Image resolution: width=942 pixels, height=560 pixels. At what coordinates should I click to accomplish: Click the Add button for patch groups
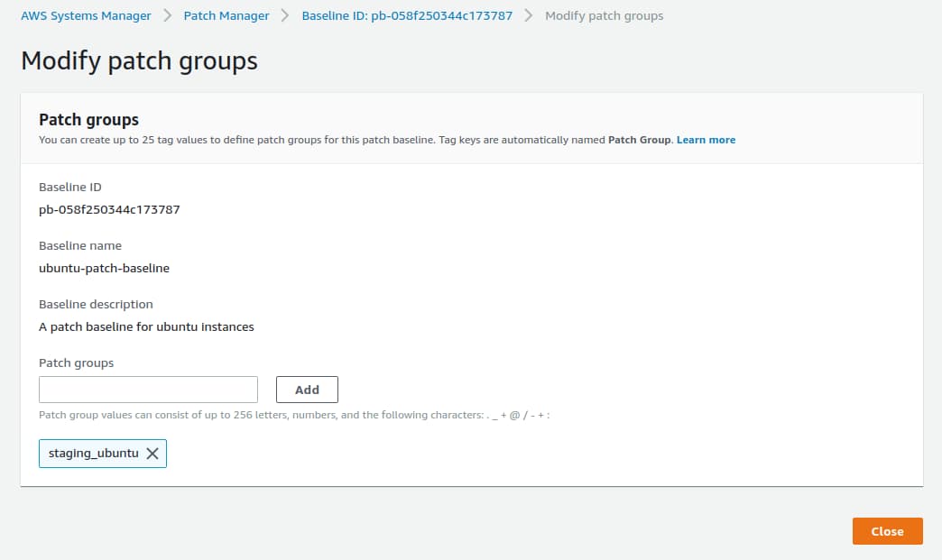[x=307, y=390]
